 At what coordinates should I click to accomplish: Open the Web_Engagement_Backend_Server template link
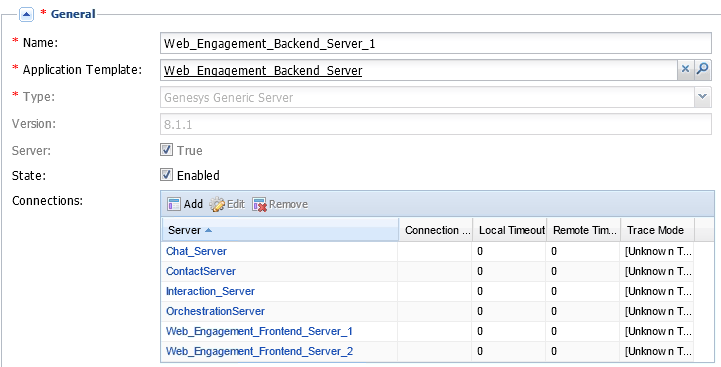263,70
